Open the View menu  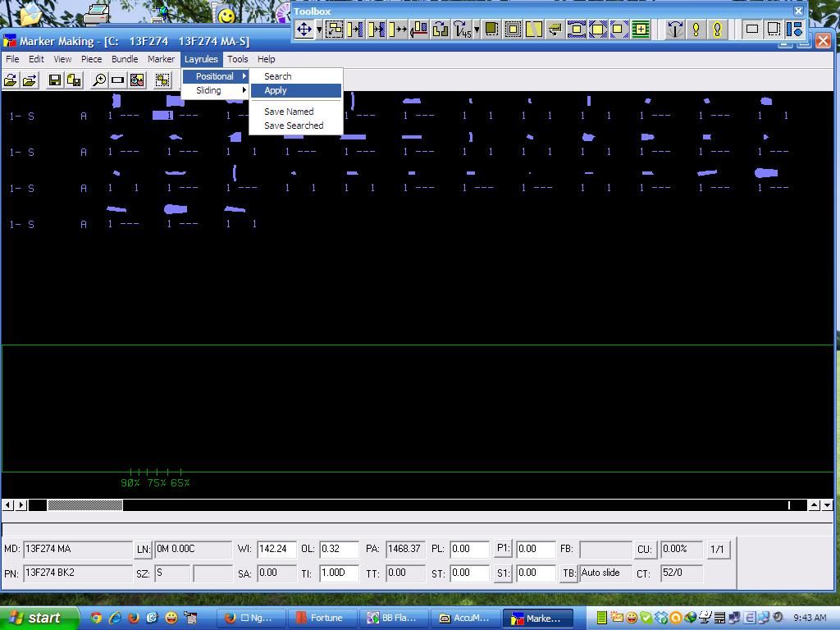pyautogui.click(x=62, y=59)
